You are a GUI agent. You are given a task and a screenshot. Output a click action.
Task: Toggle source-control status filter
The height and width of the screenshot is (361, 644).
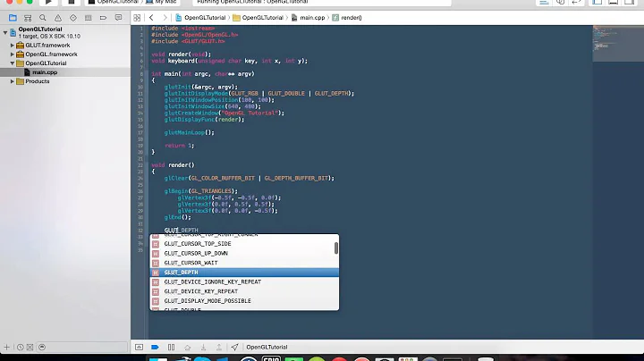click(30, 347)
